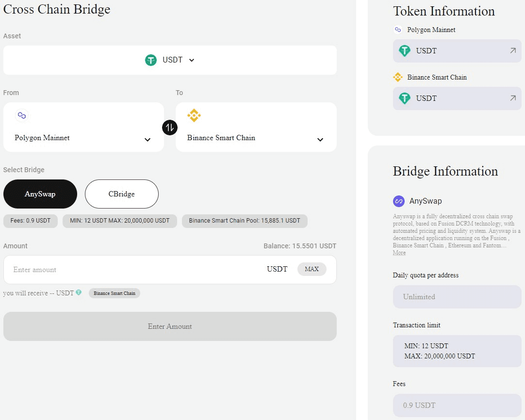Click the disabled Enter Amount submit button
Screen dimensions: 525x420
pos(170,326)
